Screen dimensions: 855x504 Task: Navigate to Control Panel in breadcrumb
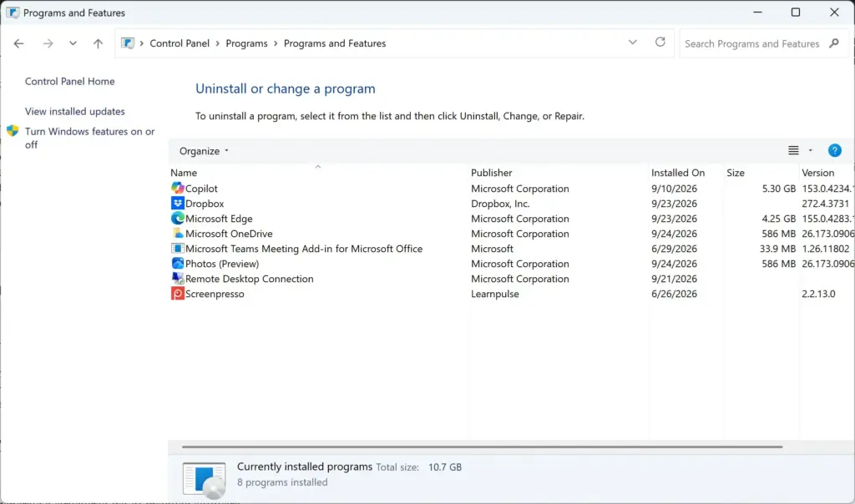pyautogui.click(x=180, y=43)
